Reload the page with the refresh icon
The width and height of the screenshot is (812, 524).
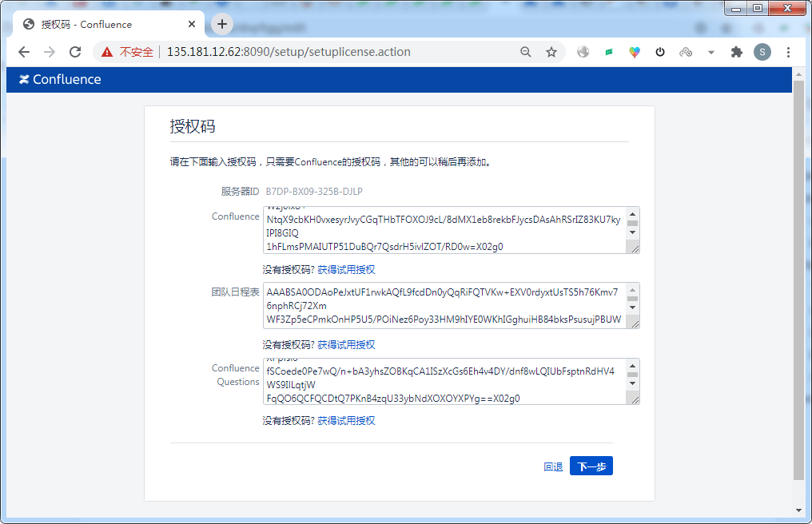75,52
